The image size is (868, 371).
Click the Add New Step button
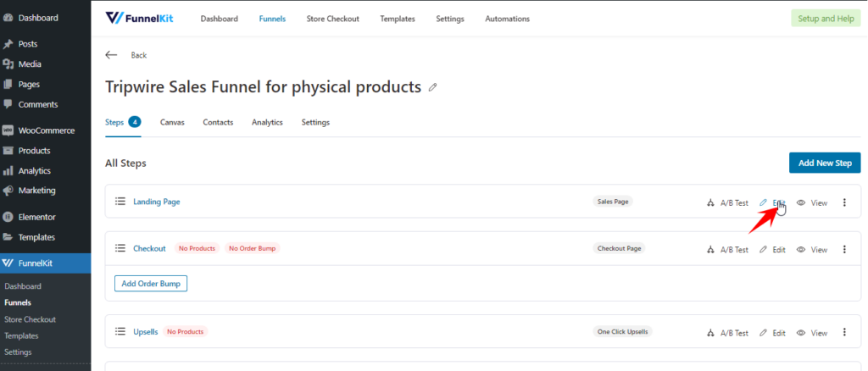tap(825, 163)
